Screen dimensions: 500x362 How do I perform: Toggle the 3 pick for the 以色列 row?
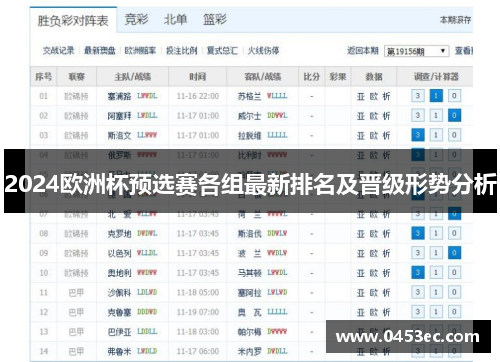point(418,253)
